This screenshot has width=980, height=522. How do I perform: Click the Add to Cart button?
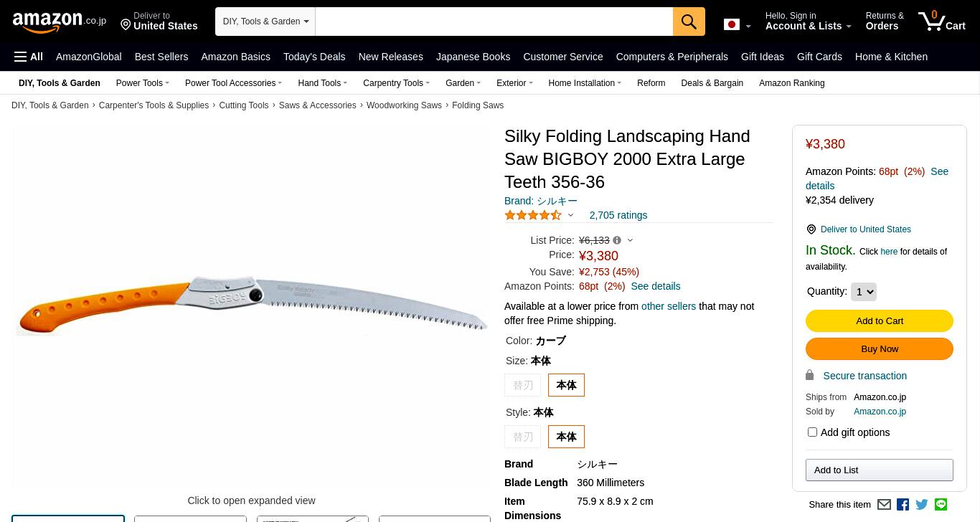pyautogui.click(x=880, y=321)
